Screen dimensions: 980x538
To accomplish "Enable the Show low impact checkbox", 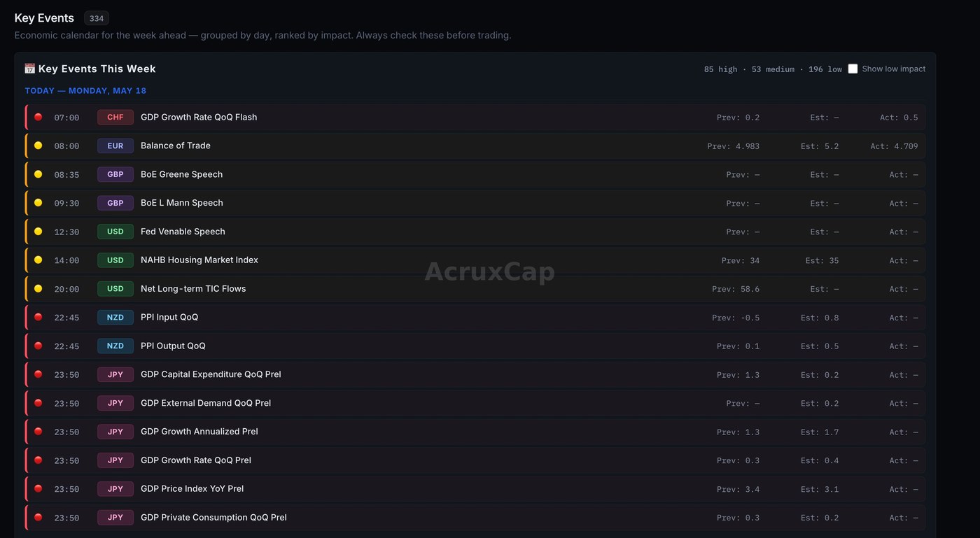I will (853, 69).
